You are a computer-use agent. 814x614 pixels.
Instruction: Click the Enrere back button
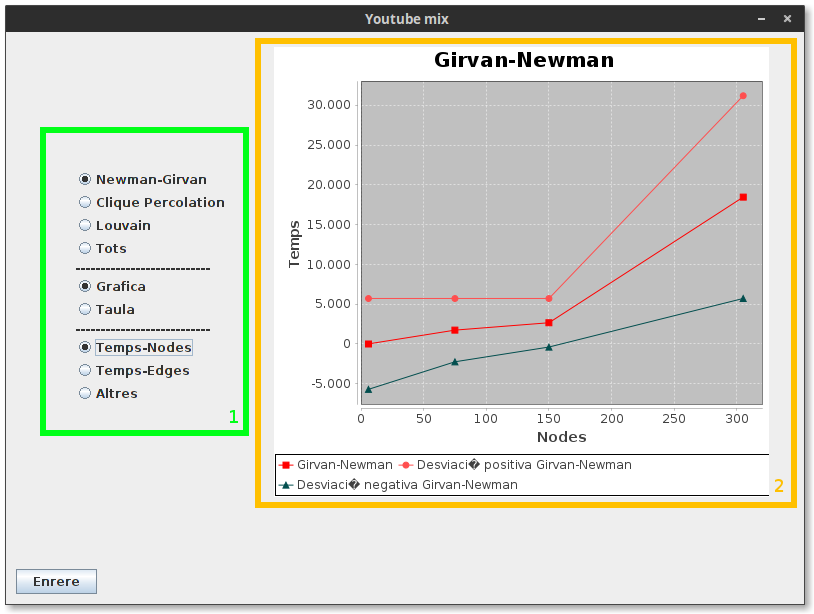56,581
